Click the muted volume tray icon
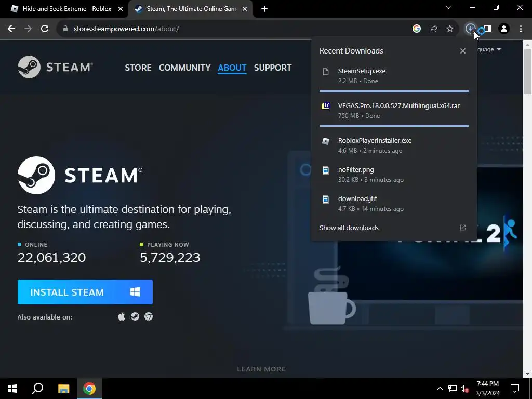This screenshot has width=532, height=399. click(x=465, y=389)
